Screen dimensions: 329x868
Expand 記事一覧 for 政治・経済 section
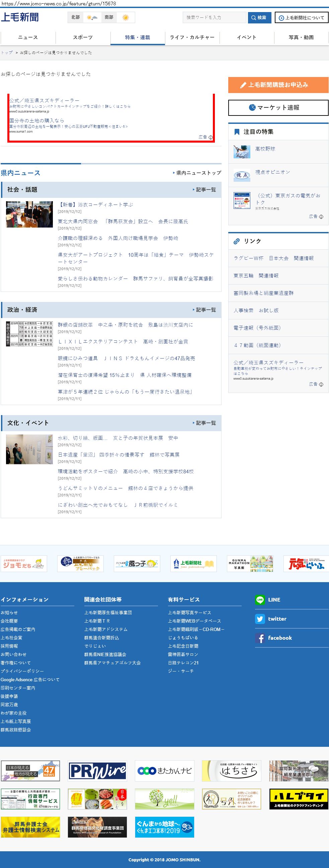click(204, 310)
